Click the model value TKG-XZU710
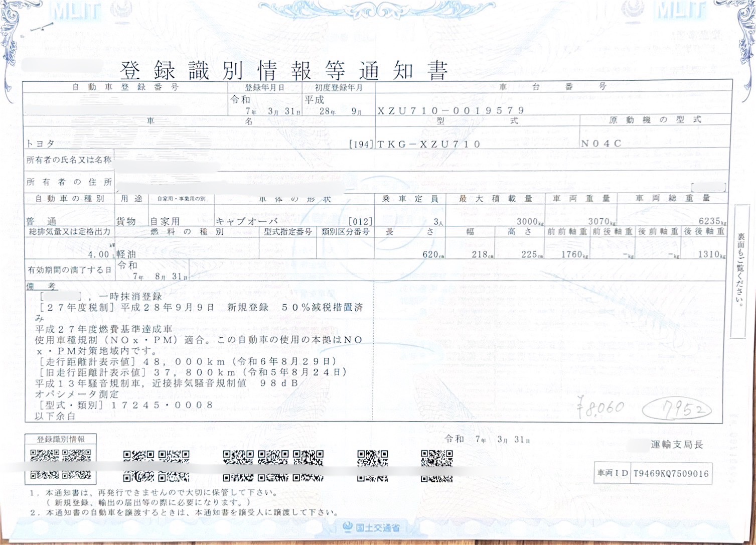756x545 pixels. 429,144
